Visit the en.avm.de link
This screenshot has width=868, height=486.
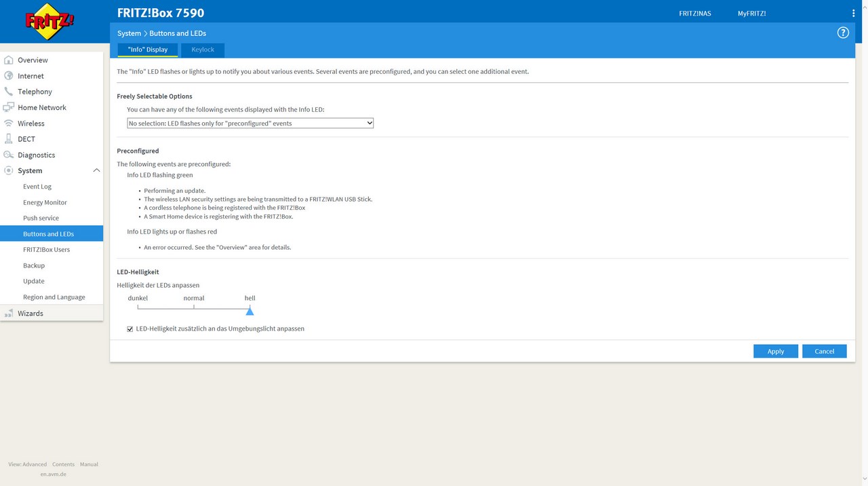54,474
